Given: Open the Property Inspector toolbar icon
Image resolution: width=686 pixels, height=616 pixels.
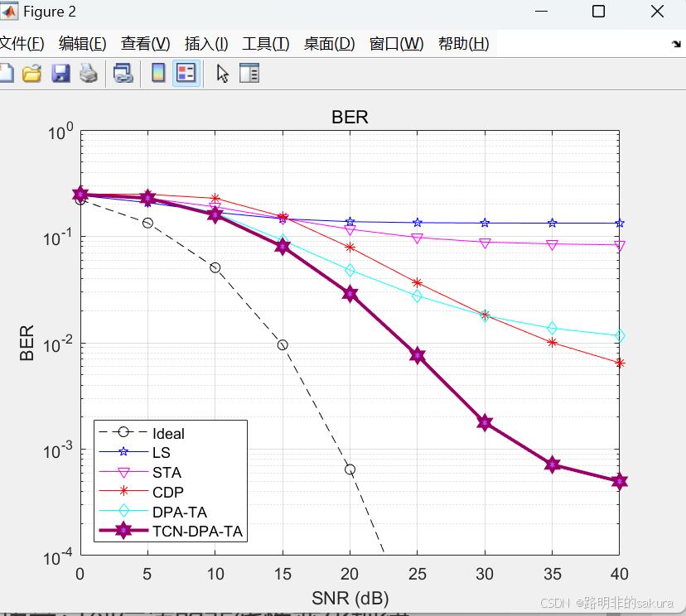Looking at the screenshot, I should tap(249, 73).
